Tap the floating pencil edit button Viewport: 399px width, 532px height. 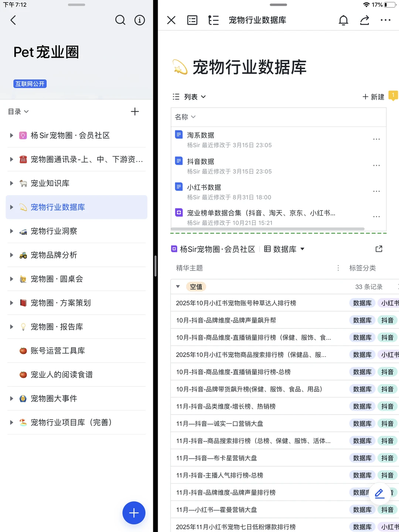pyautogui.click(x=379, y=493)
